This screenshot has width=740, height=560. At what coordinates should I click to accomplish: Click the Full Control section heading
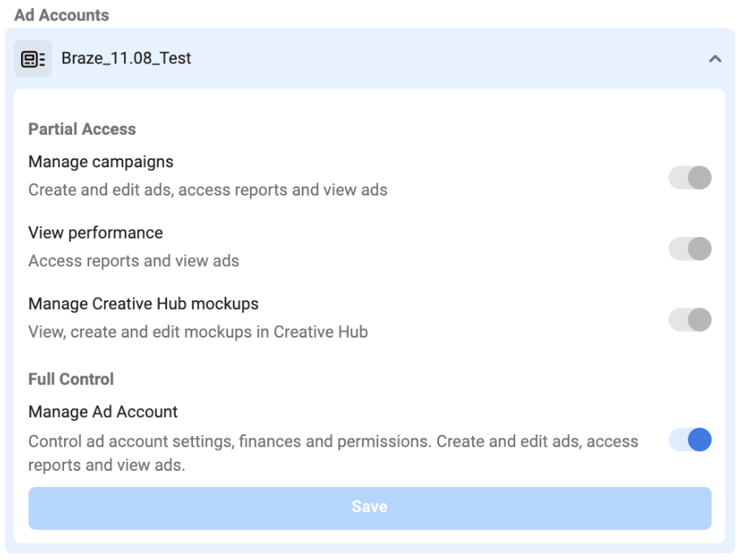[x=71, y=379]
